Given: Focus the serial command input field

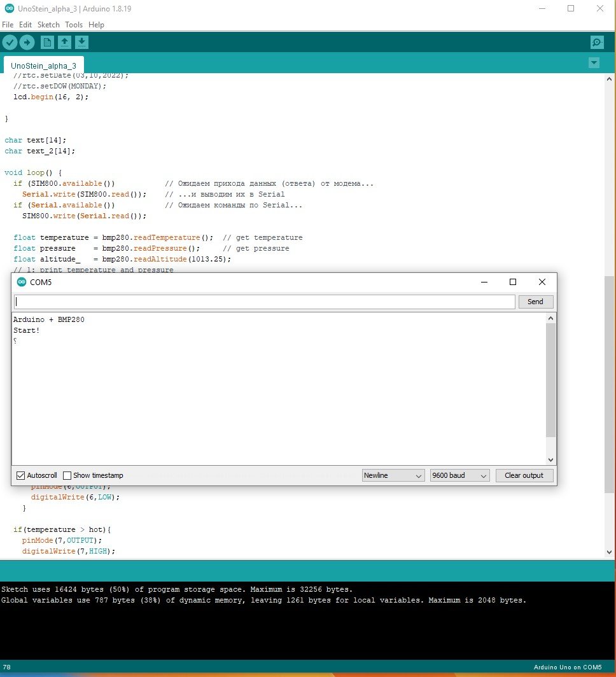Looking at the screenshot, I should click(x=264, y=302).
